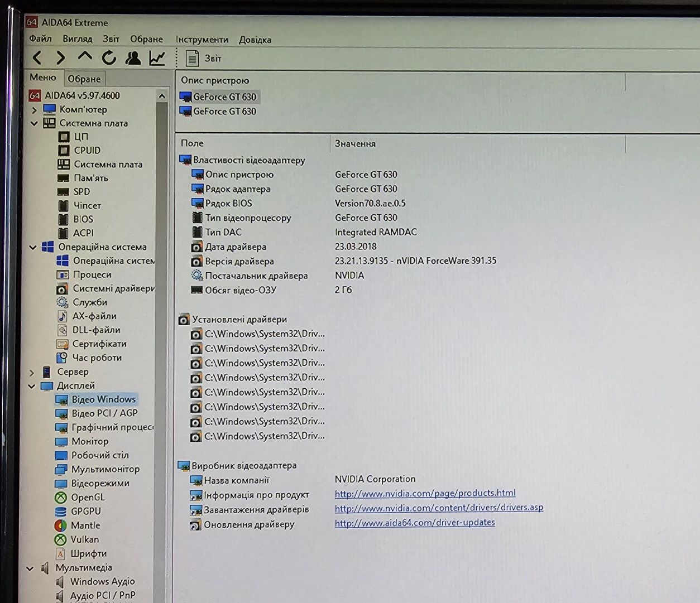700x603 pixels.
Task: Collapse the Операційна система tree node
Action: click(x=33, y=247)
